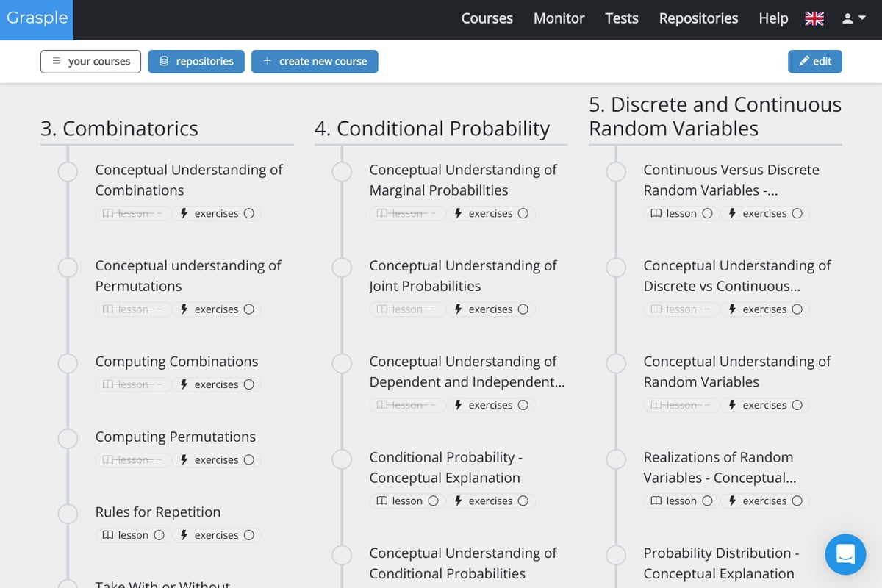Toggle circle beside Conceptual Understanding of Marginal Probabilities
Screen dimensions: 882x588
pos(342,172)
